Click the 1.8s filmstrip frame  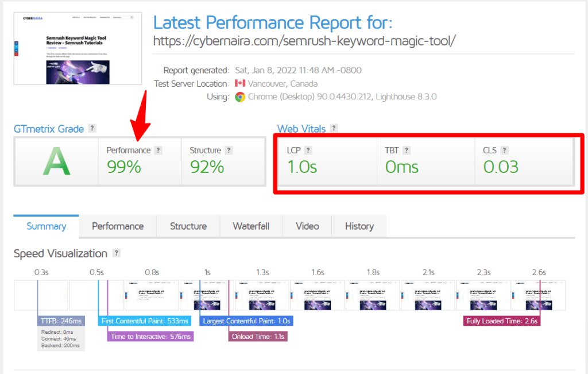pyautogui.click(x=373, y=295)
